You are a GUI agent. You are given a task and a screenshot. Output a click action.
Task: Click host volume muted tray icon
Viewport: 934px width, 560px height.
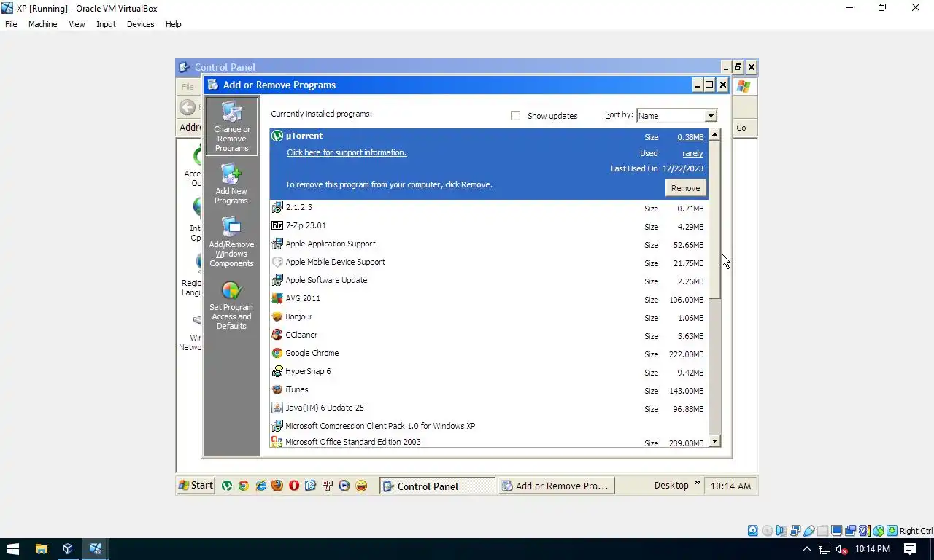(x=841, y=549)
